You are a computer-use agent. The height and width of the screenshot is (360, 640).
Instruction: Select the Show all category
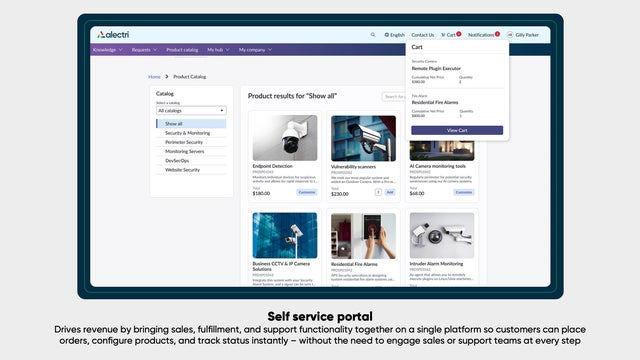pos(191,124)
